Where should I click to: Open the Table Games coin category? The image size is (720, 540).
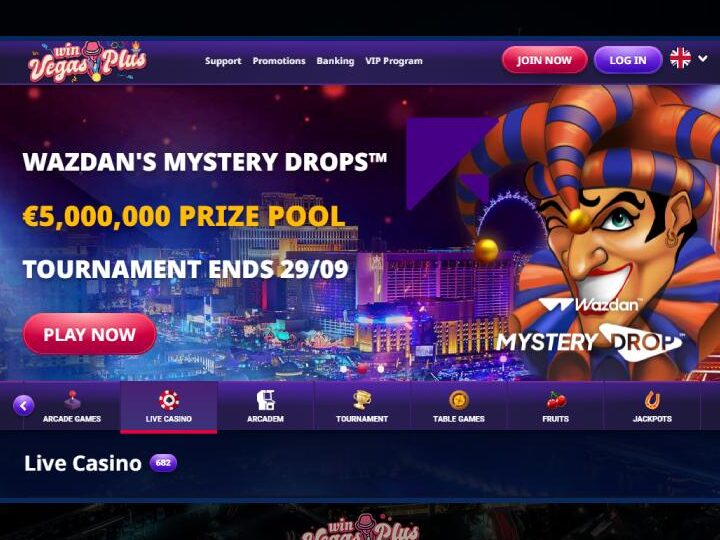point(458,406)
